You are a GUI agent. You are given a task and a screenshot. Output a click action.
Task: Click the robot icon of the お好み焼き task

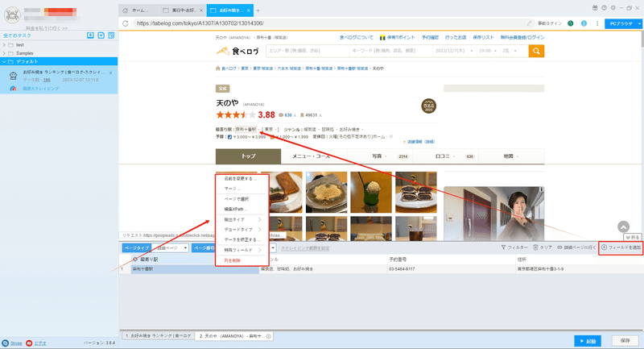tap(13, 76)
